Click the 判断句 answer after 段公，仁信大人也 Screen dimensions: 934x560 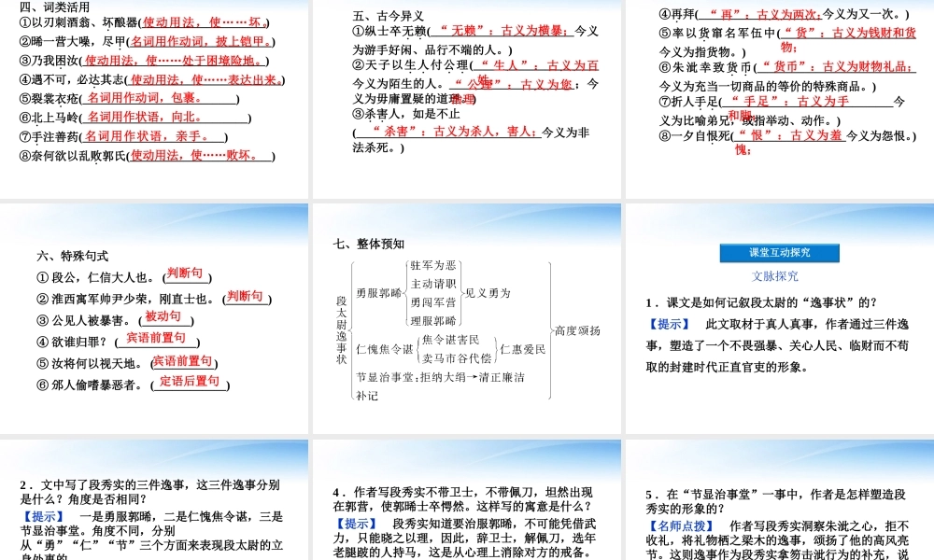pos(185,273)
